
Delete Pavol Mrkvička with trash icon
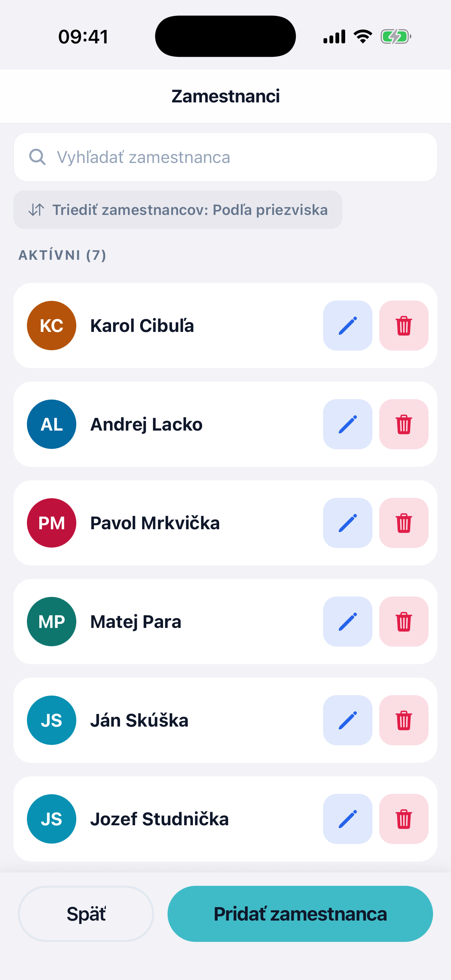pos(404,523)
